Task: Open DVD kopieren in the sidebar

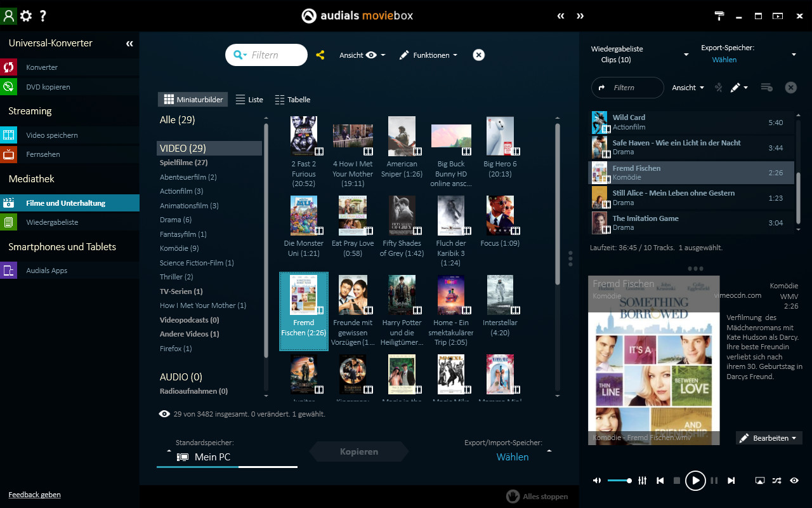Action: pos(70,87)
